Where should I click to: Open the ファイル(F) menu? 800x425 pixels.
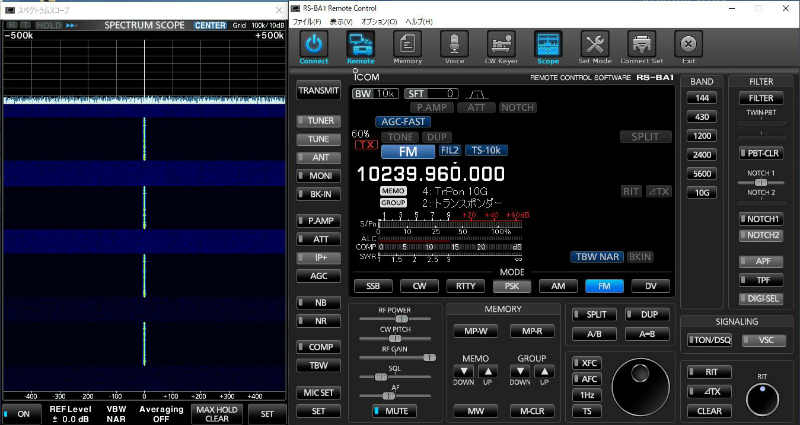tap(306, 22)
